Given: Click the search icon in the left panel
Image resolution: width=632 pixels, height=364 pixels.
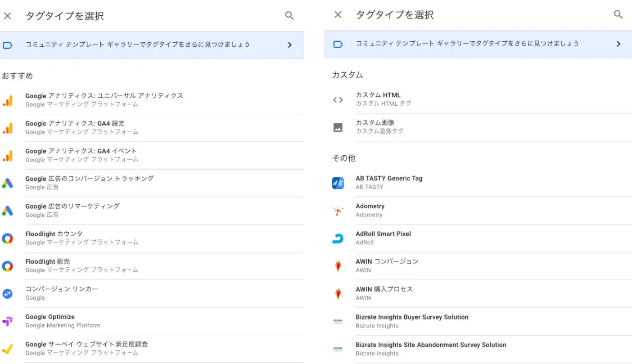Looking at the screenshot, I should pos(289,16).
